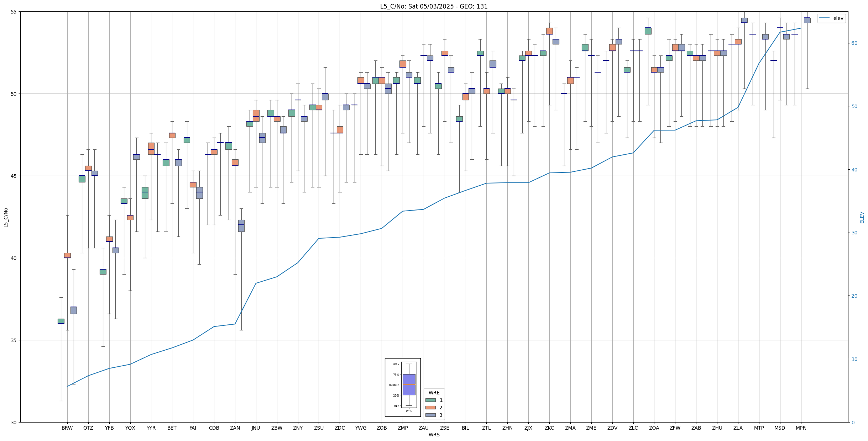Click the L5_C/No y-axis title

point(6,217)
